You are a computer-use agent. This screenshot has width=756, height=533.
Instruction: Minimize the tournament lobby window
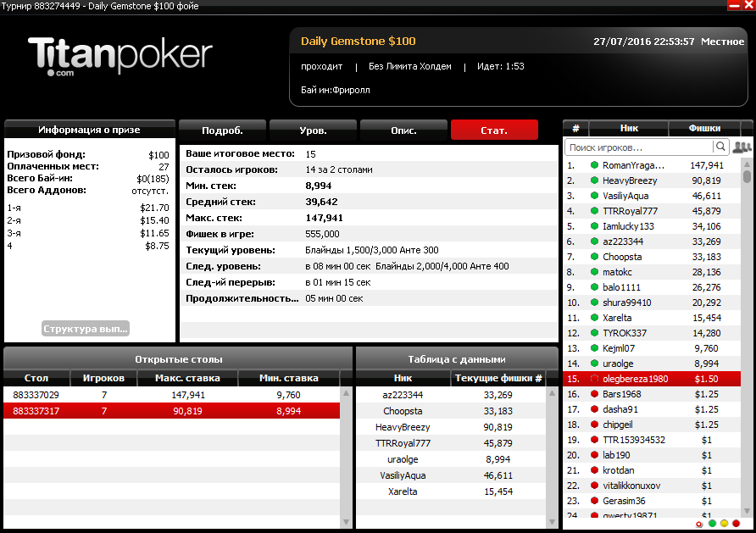pos(734,5)
